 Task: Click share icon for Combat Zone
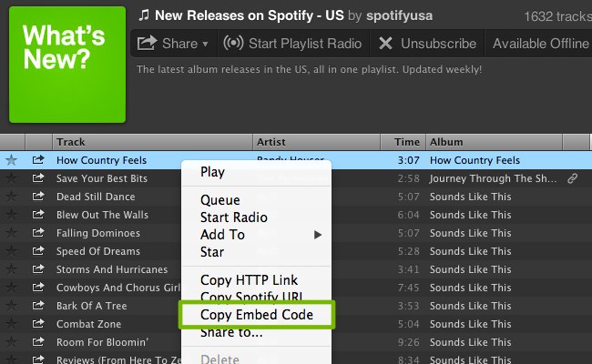(x=38, y=323)
